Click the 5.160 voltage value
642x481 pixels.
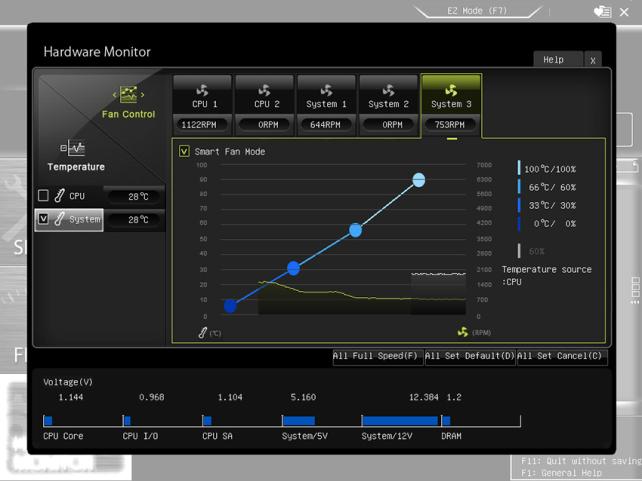click(x=303, y=397)
